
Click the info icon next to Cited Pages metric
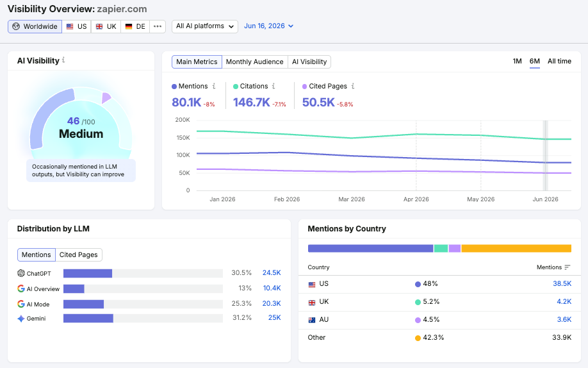coord(353,86)
